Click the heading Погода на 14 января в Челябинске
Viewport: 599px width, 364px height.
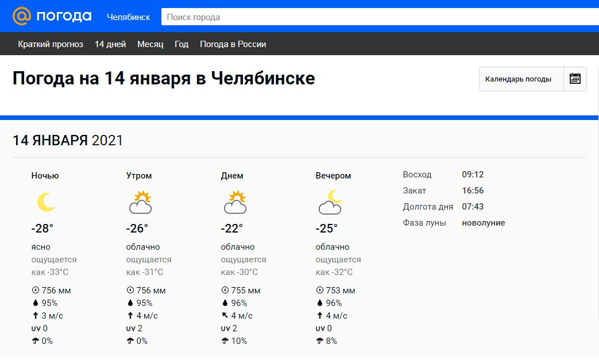click(164, 78)
